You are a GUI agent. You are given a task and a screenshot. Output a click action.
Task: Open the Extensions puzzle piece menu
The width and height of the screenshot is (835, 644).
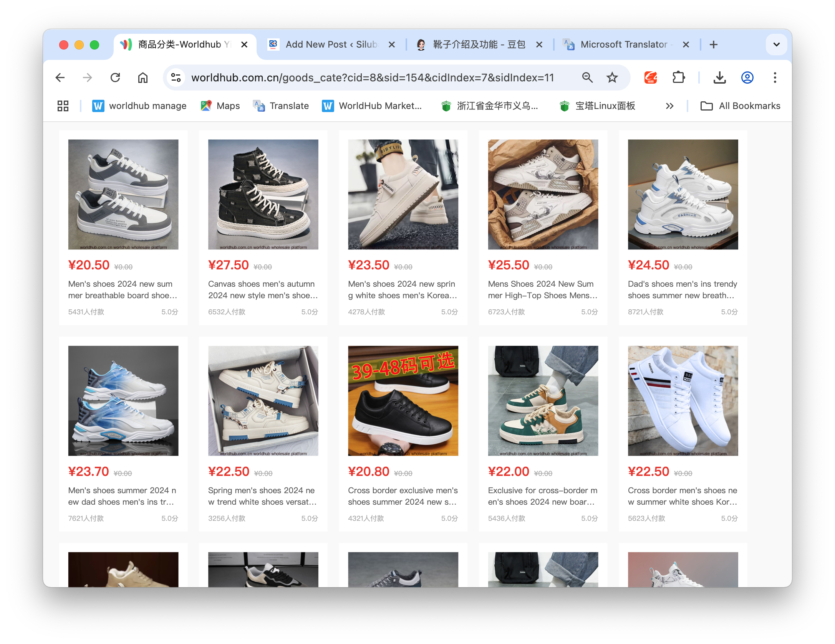tap(679, 78)
